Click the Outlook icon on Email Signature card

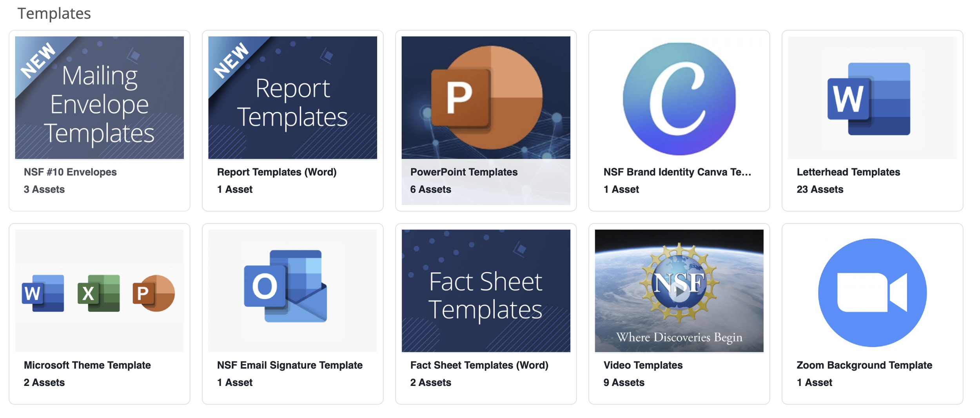coord(285,286)
